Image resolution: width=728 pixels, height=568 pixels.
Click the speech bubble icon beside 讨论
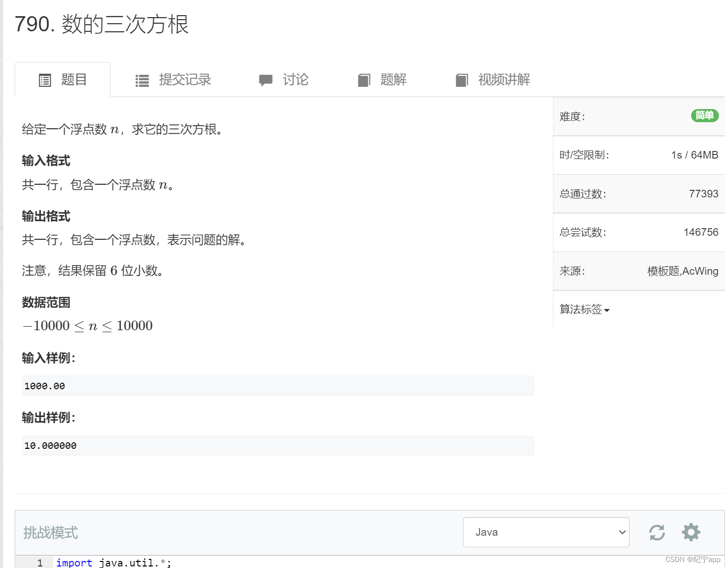coord(266,80)
